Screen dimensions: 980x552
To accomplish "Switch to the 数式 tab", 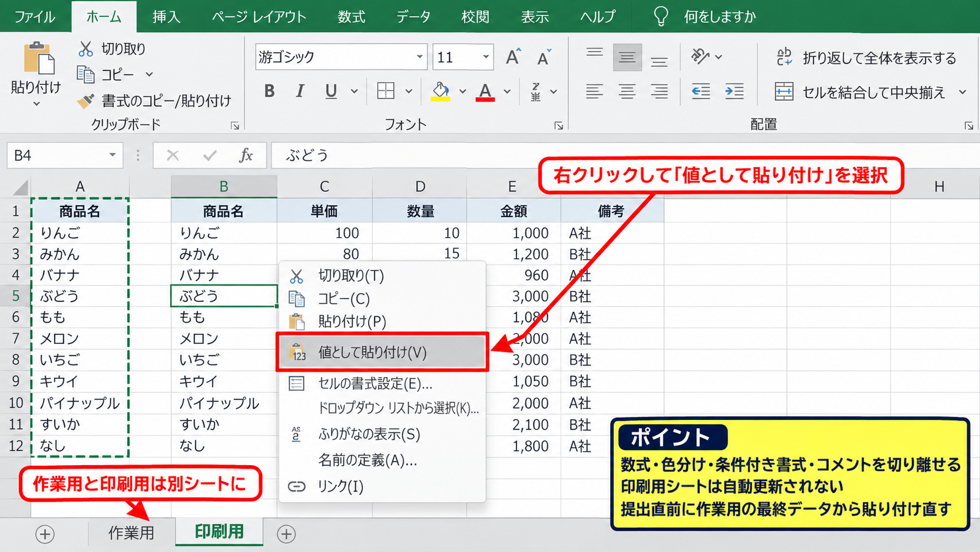I will (x=351, y=16).
